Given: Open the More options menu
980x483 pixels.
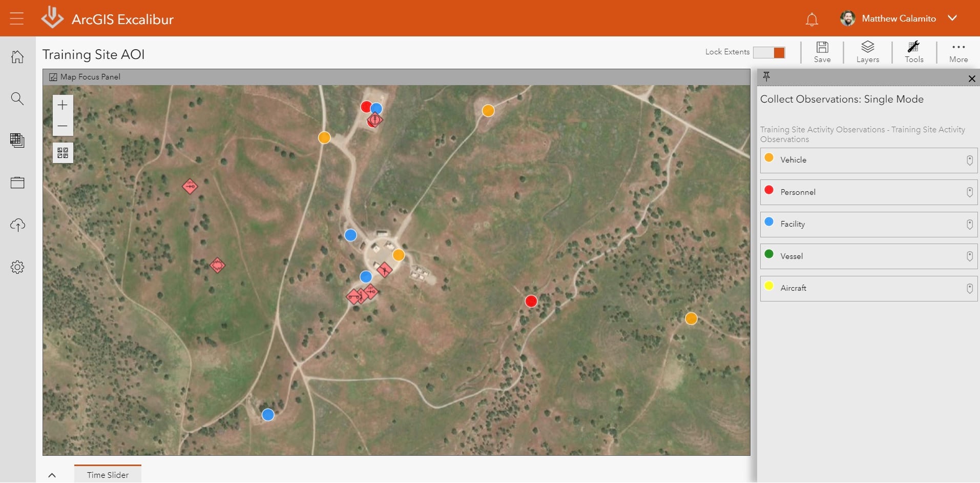Looking at the screenshot, I should point(958,51).
